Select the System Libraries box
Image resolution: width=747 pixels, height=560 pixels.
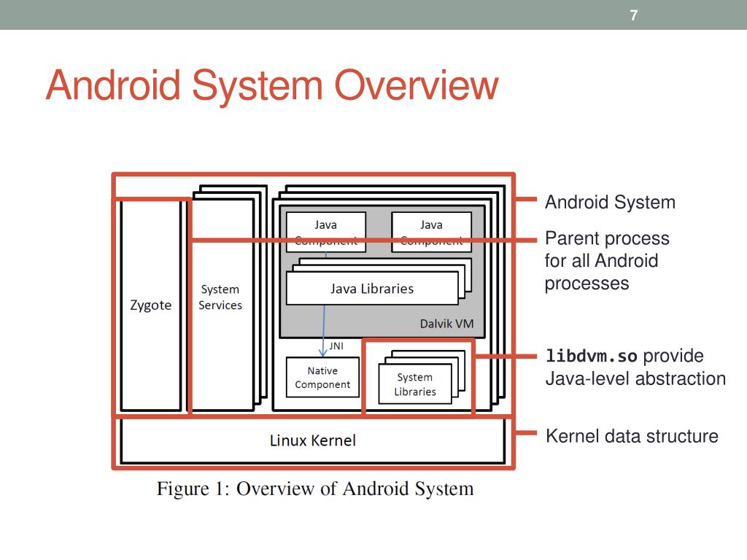click(x=415, y=384)
